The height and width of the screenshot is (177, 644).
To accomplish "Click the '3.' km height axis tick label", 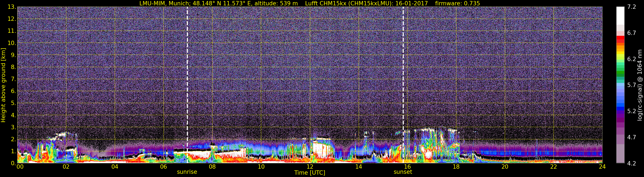I will tap(13, 127).
